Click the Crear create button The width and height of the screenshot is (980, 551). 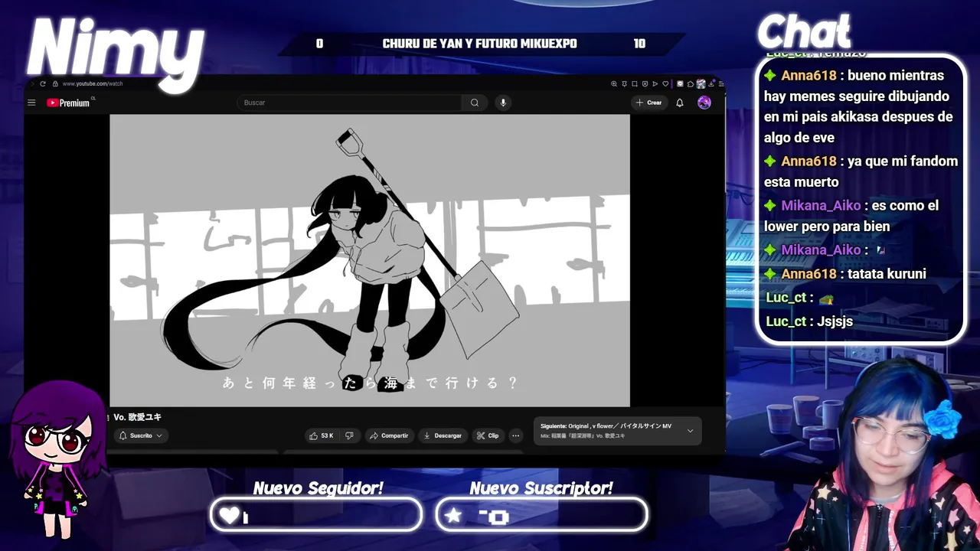point(648,103)
